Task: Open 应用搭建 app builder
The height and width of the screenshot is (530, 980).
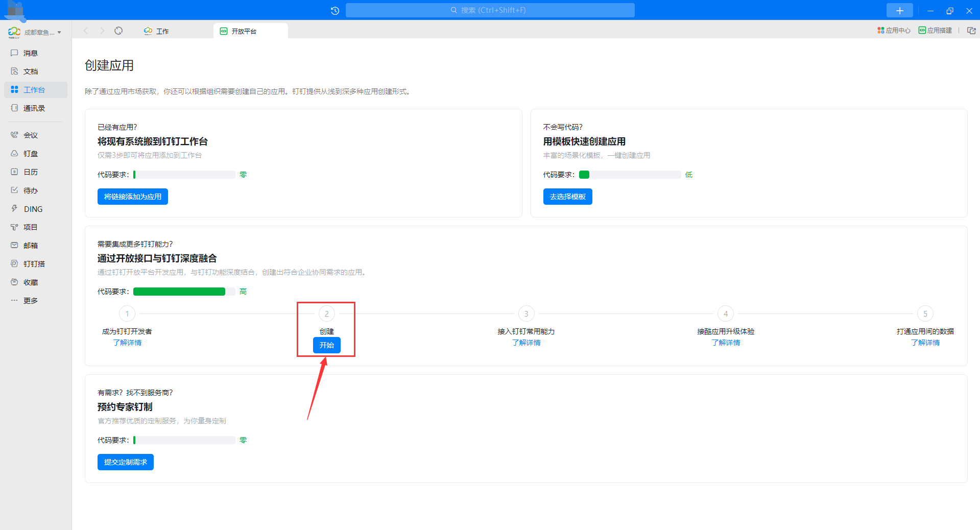Action: click(935, 31)
